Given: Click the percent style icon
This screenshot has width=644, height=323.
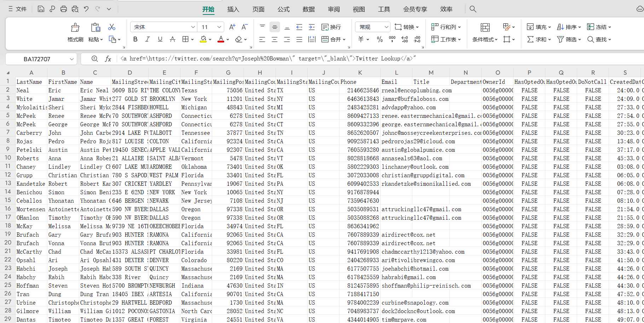Looking at the screenshot, I should (x=380, y=39).
